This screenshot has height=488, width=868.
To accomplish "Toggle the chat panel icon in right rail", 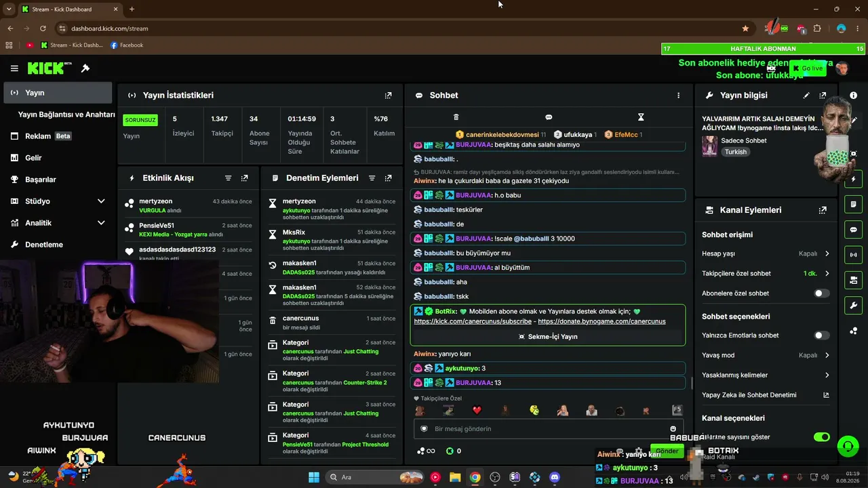I will coord(854,230).
